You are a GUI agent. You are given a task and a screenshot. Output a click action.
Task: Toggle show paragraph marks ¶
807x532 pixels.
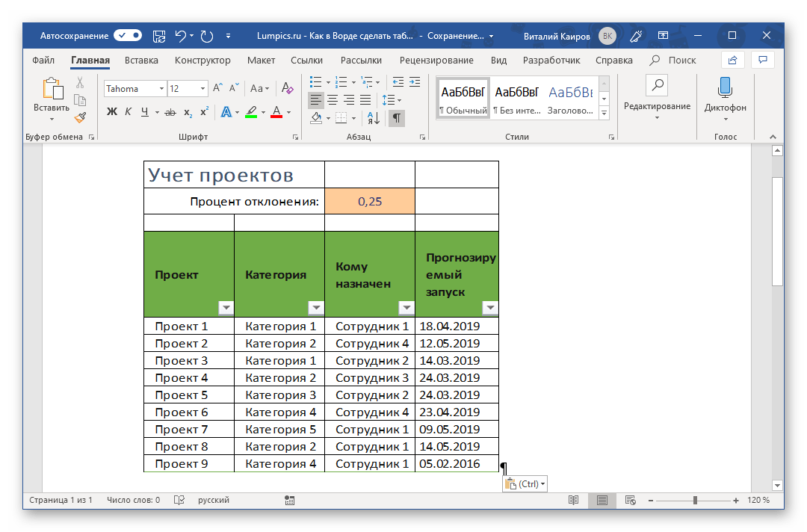[x=397, y=118]
